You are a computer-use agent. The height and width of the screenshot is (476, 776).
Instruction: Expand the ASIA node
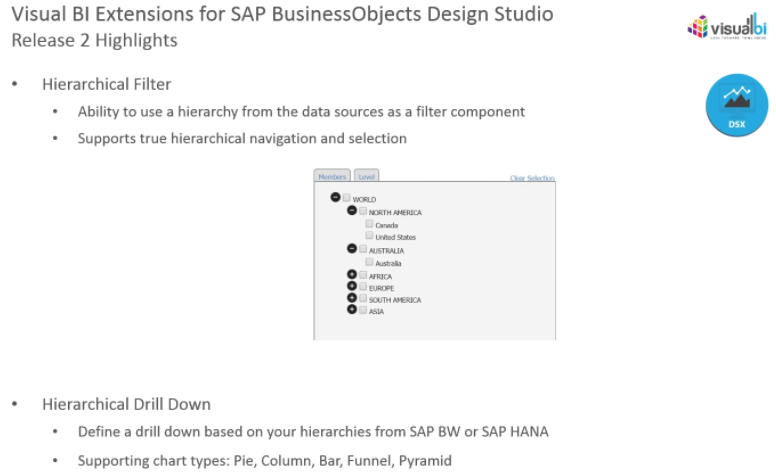pyautogui.click(x=352, y=310)
